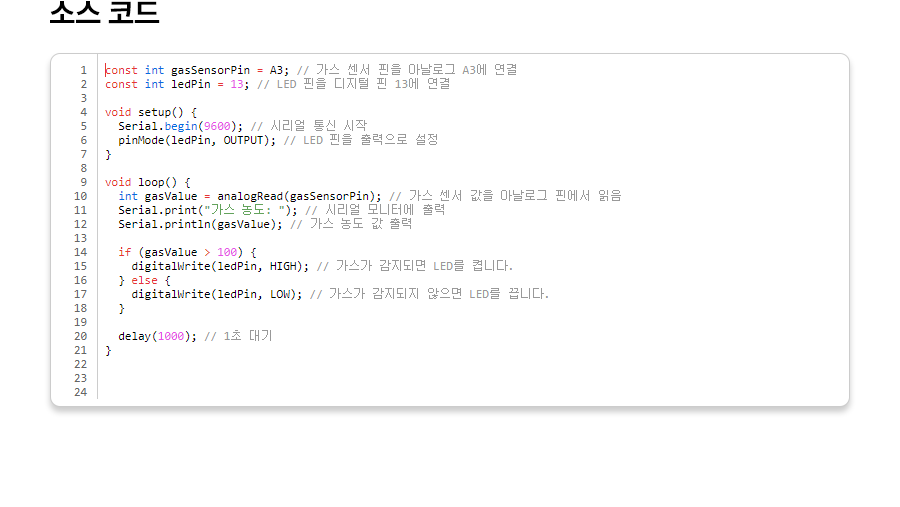Click line number 1 in the gutter
This screenshot has width=900, height=507.
click(83, 70)
